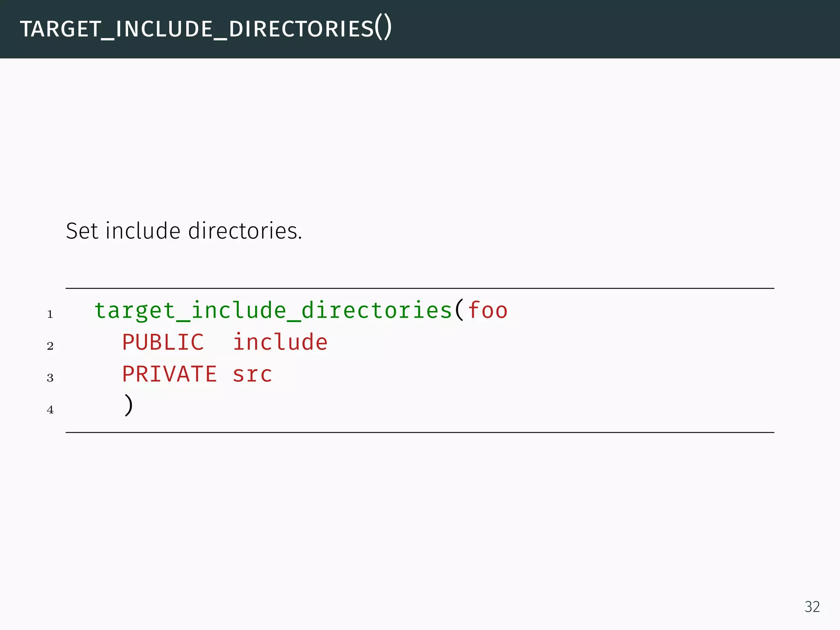Image resolution: width=840 pixels, height=630 pixels.
Task: Click the green target_include_directories function name
Action: [273, 310]
